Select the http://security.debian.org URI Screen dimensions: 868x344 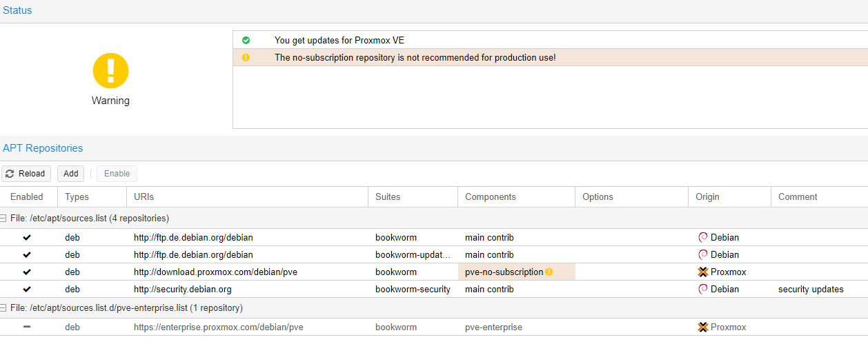coord(183,289)
